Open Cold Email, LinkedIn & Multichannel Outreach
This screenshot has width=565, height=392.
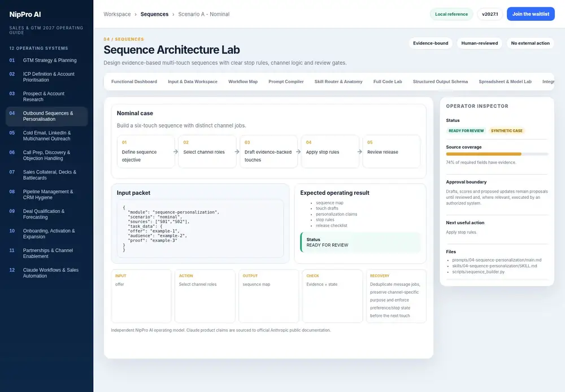tap(46, 136)
